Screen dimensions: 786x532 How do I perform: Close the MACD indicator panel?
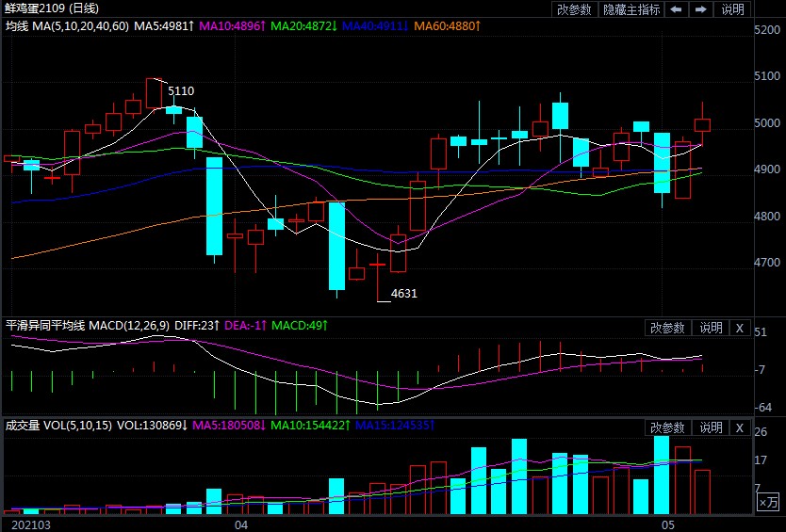739,328
